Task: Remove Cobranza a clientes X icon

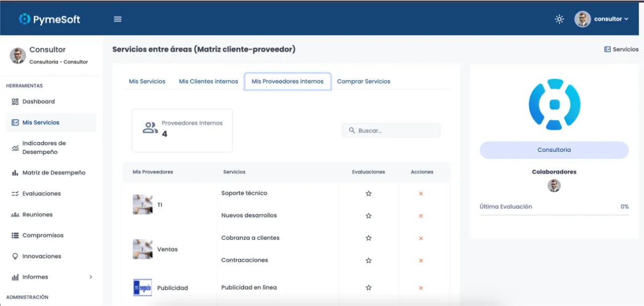Action: [421, 238]
